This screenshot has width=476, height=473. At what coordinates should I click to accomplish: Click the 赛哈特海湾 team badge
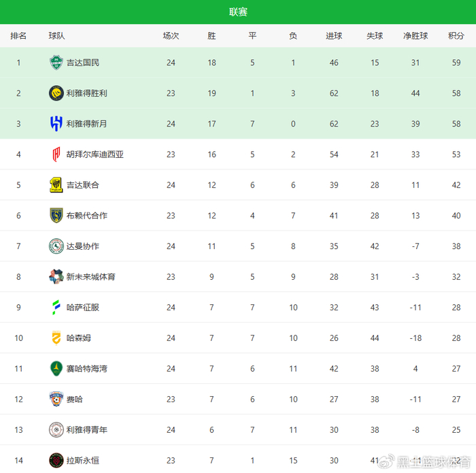click(56, 369)
